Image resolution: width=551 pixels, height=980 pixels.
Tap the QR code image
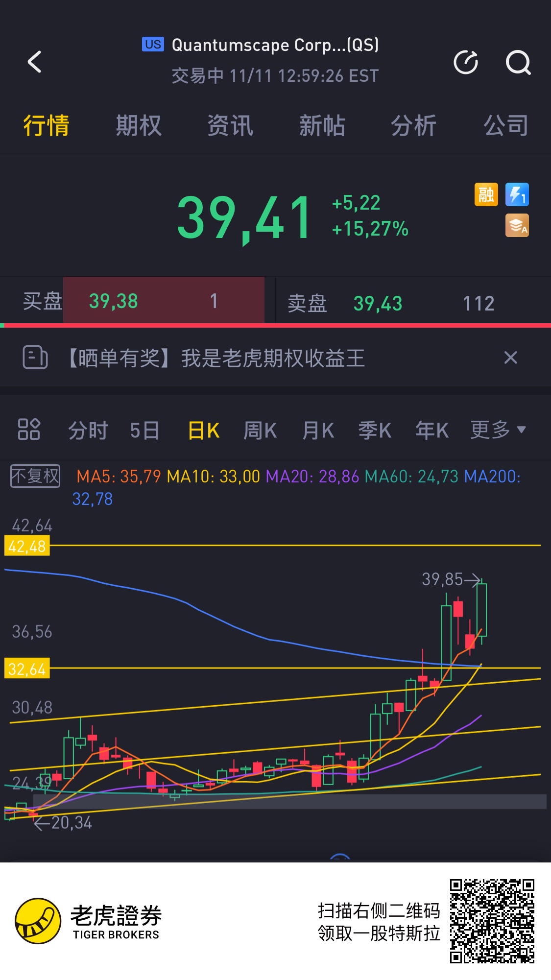click(492, 921)
